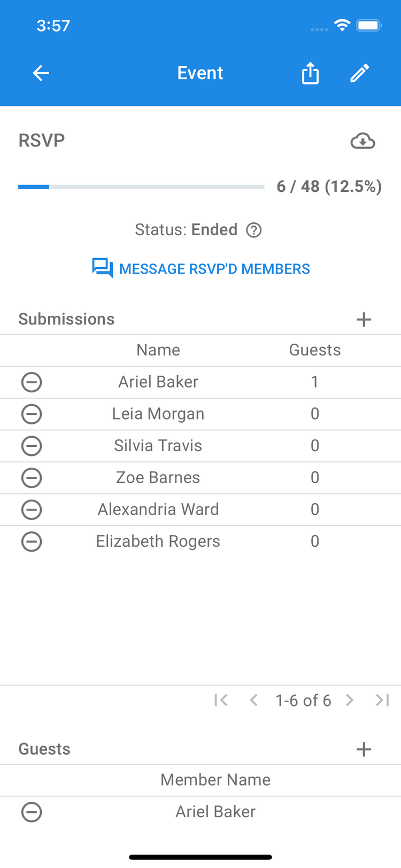Remove Ariel Baker's submission
This screenshot has height=868, width=401.
coord(32,382)
